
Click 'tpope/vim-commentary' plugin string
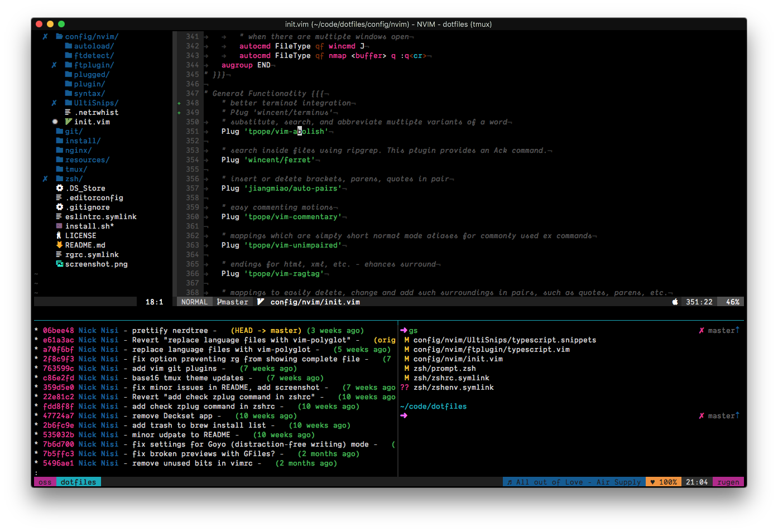(x=292, y=217)
